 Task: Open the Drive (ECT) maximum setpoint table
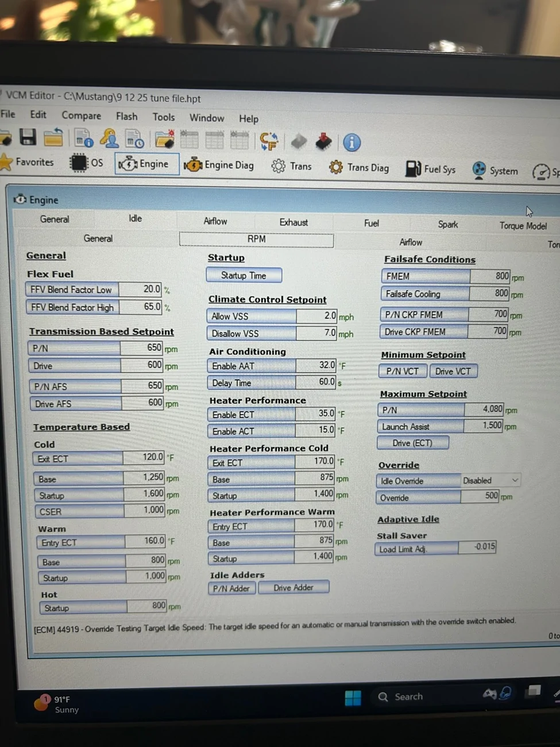412,443
